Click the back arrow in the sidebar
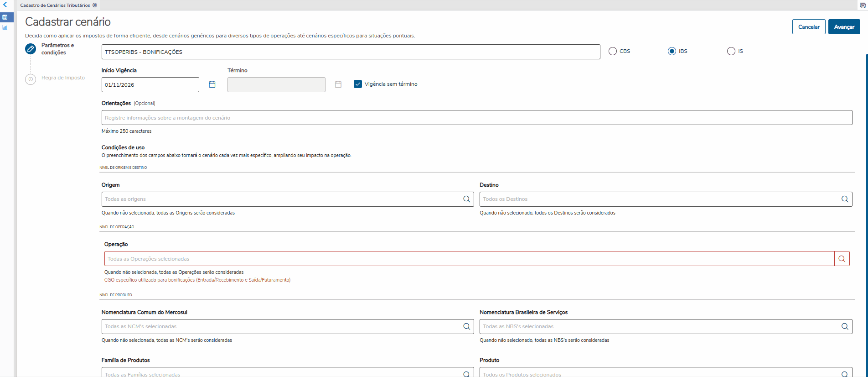 [5, 5]
